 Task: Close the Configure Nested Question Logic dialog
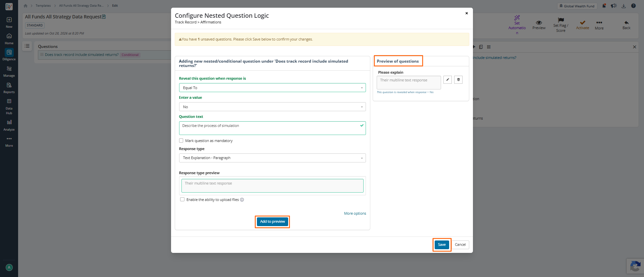point(467,13)
